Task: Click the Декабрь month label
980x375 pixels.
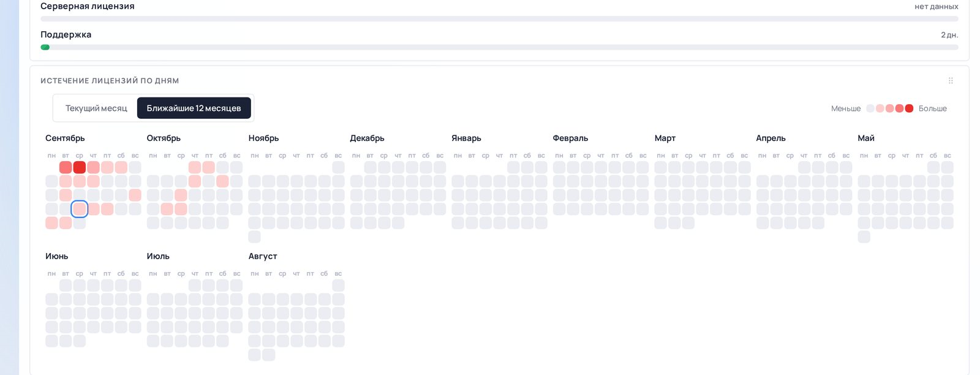Action: click(367, 138)
